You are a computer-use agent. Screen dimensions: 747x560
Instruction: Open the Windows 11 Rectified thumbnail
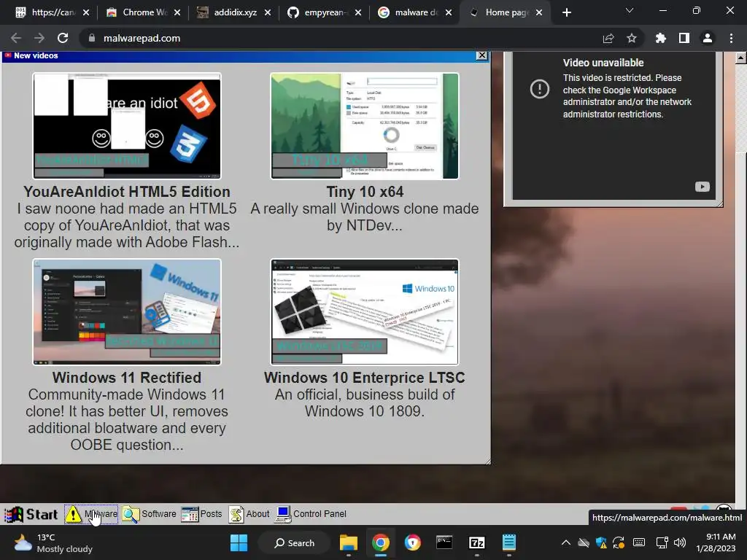(x=127, y=312)
